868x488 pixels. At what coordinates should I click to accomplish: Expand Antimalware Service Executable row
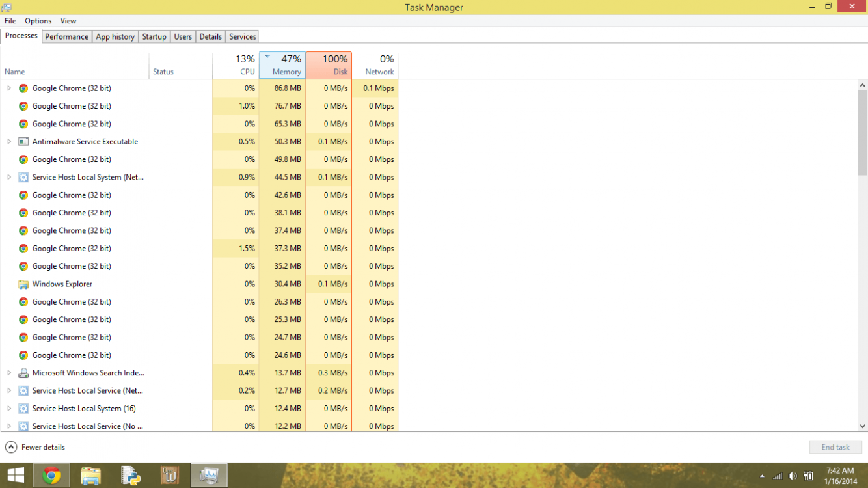pyautogui.click(x=9, y=141)
